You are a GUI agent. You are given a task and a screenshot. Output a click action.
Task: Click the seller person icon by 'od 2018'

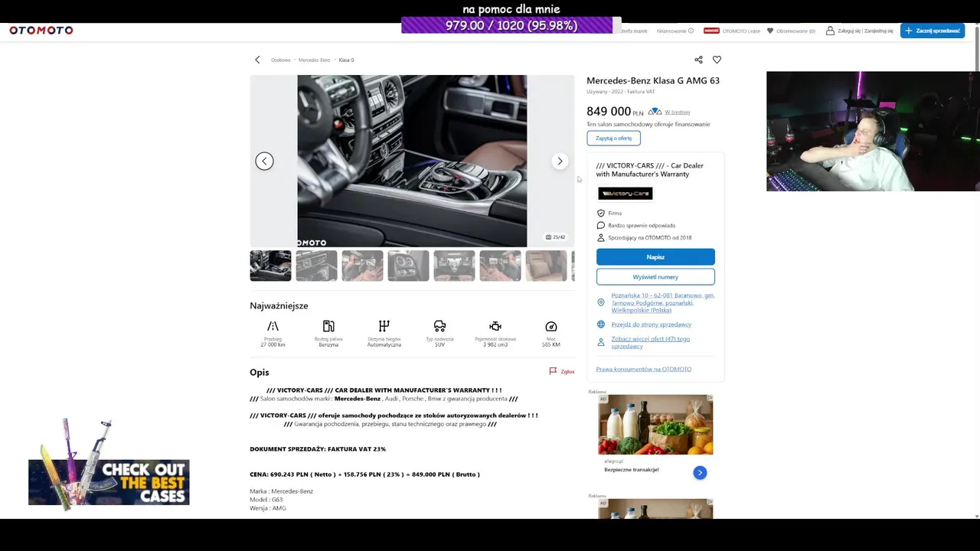click(601, 238)
